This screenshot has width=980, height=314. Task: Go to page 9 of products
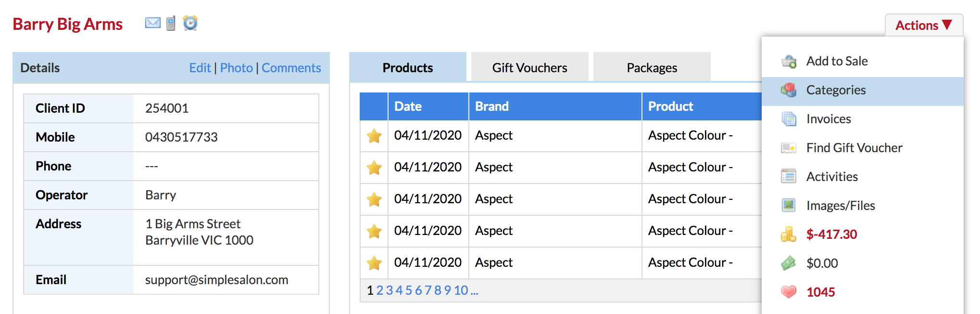point(447,290)
